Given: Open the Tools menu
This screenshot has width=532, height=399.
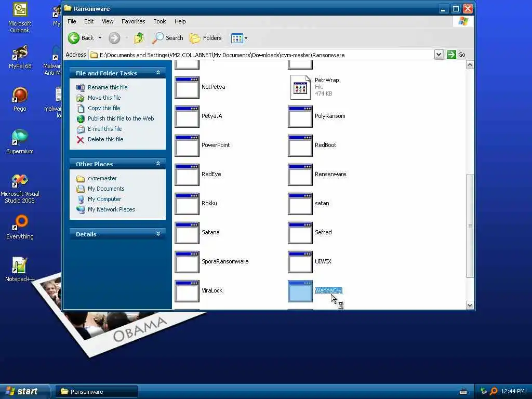Looking at the screenshot, I should (x=160, y=21).
